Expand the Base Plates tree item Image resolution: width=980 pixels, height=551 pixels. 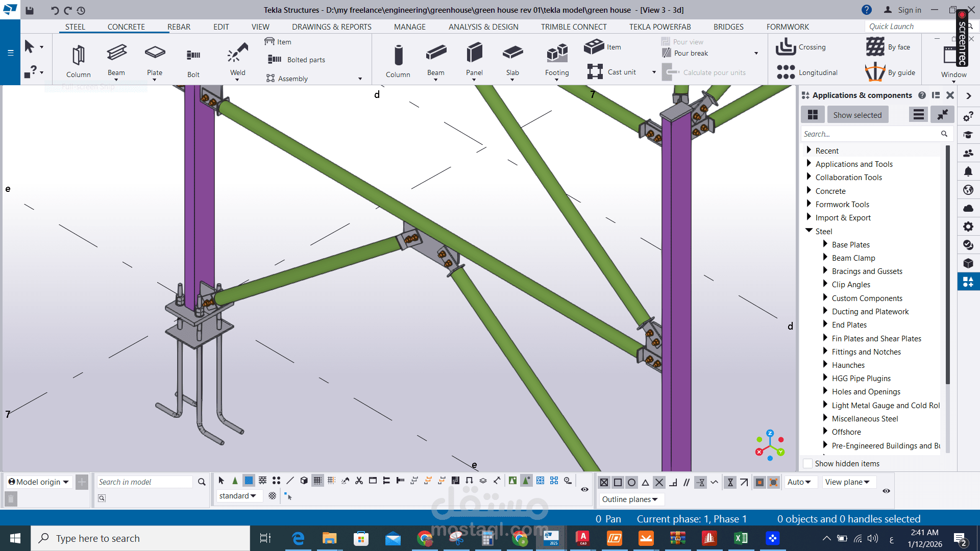point(825,244)
